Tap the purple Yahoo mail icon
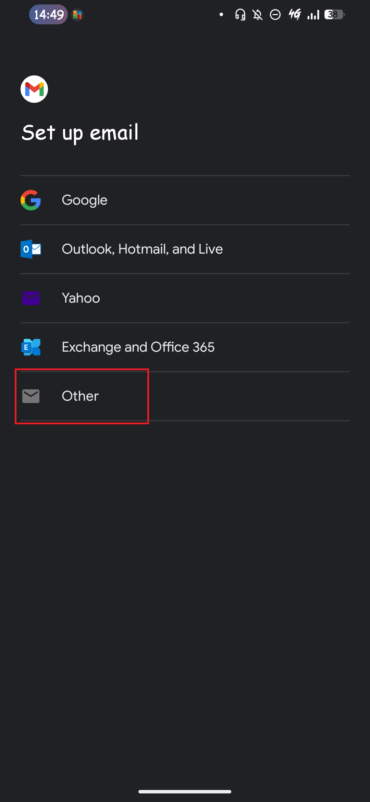Viewport: 370px width, 802px height. 31,298
